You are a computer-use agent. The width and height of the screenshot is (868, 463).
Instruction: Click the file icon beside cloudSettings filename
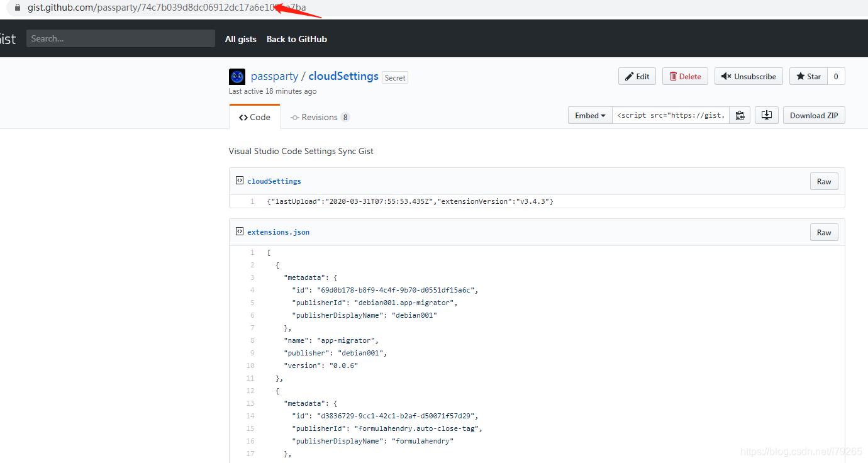(x=240, y=180)
